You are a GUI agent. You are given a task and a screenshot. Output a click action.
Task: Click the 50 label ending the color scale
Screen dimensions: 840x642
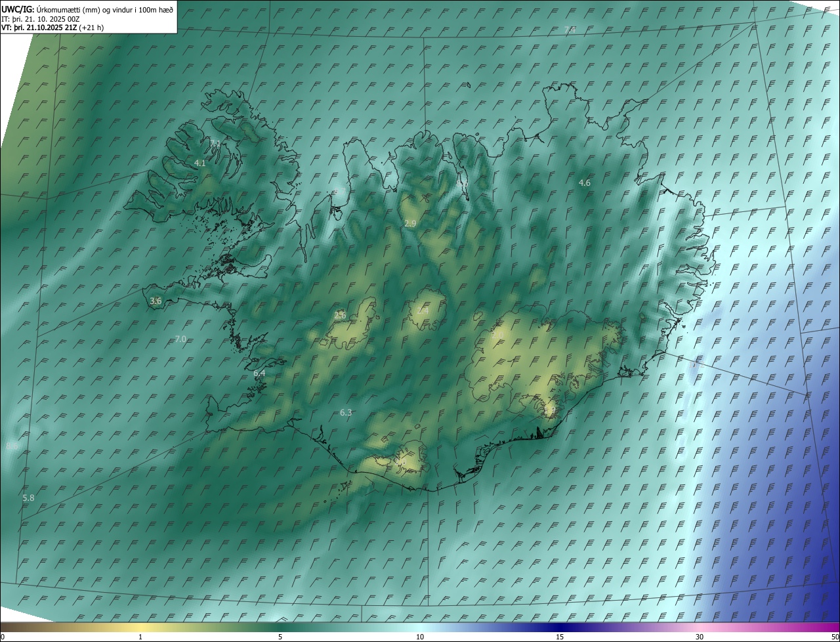tap(834, 637)
